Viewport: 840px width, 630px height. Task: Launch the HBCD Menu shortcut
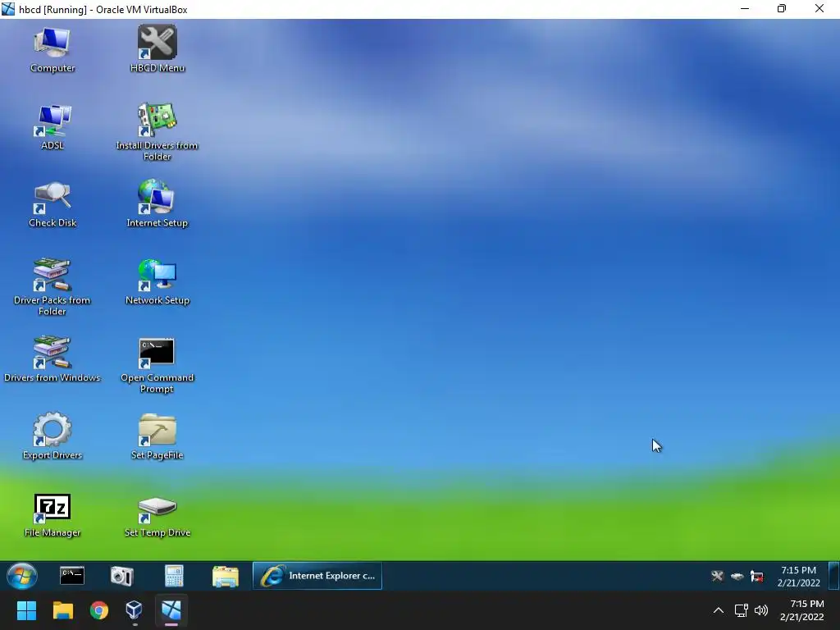[x=157, y=49]
